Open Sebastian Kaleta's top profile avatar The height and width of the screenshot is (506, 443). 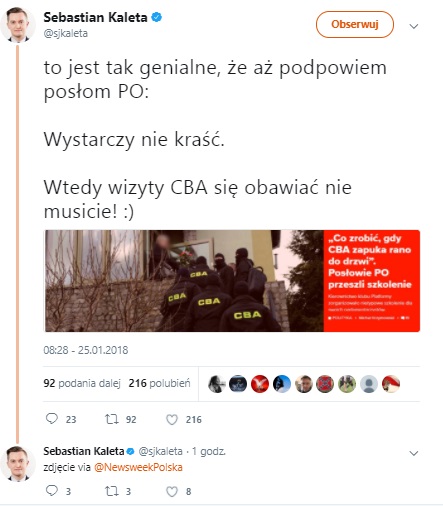pos(18,25)
